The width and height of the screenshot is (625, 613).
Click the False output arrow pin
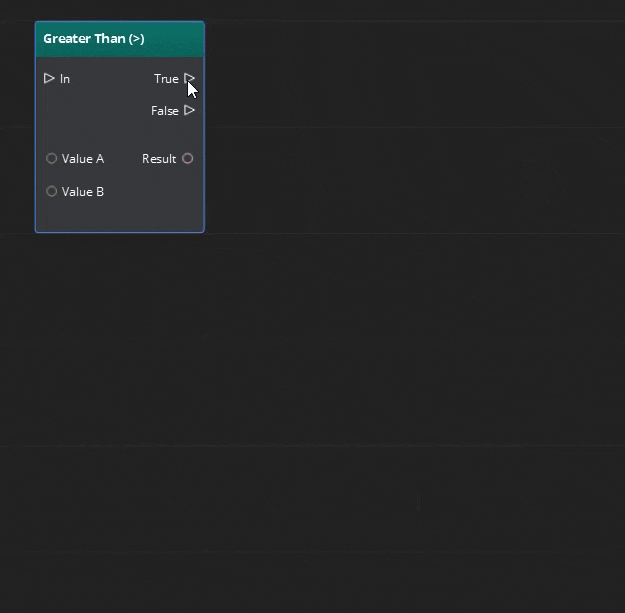pos(189,110)
